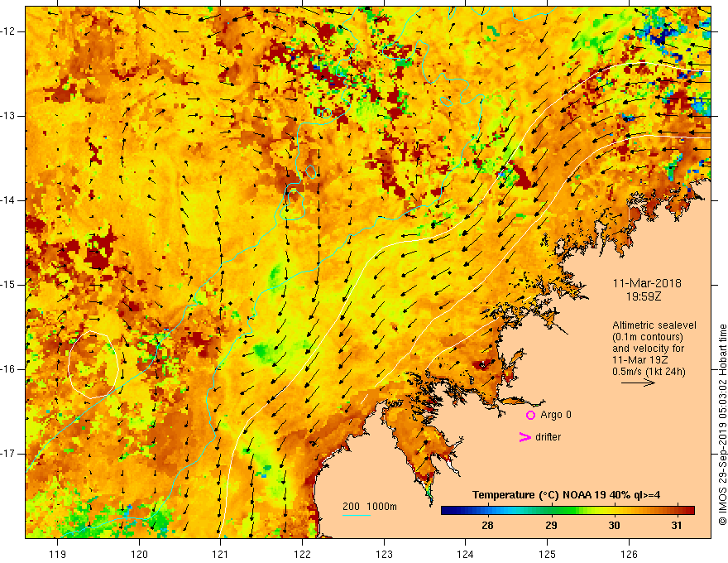Click the color bar label 30
728x563 pixels.
click(x=614, y=526)
